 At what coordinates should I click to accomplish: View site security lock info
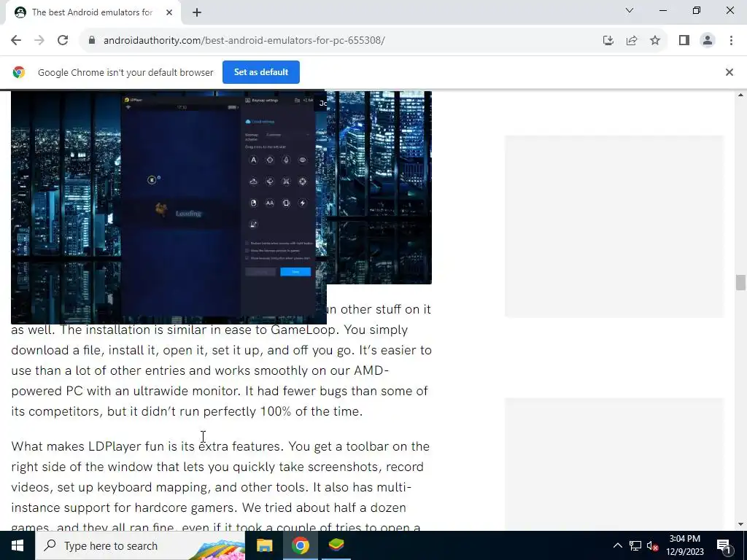[92, 41]
